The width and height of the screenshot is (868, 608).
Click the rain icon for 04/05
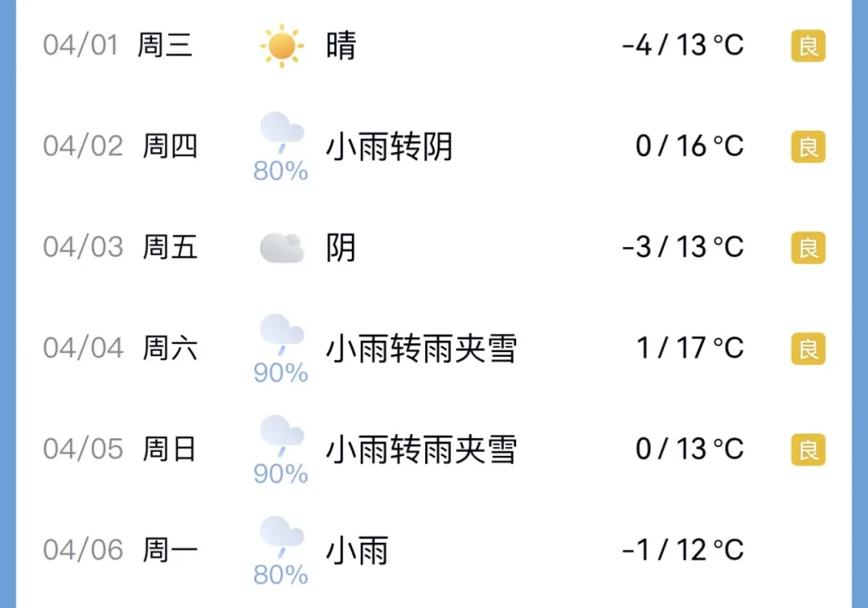pyautogui.click(x=281, y=436)
